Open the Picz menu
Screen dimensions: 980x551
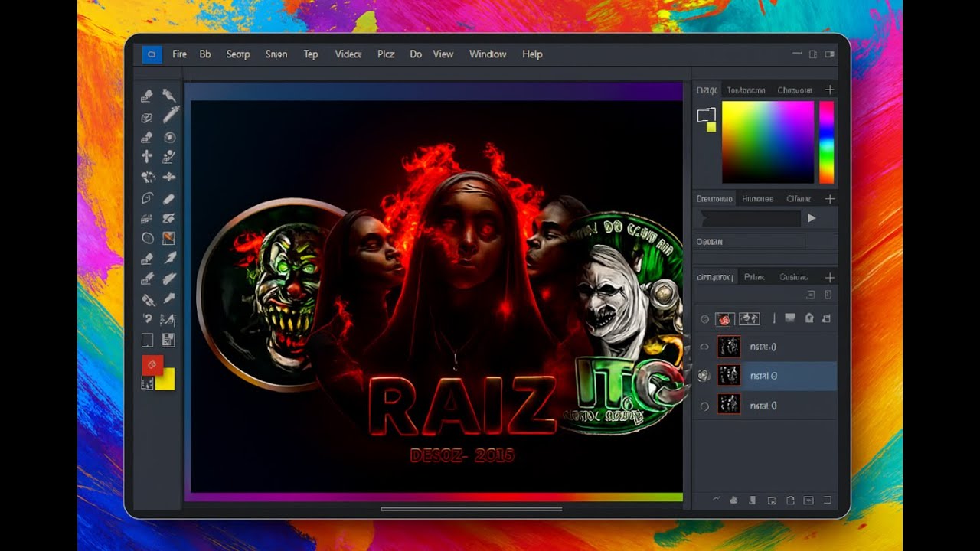point(386,54)
